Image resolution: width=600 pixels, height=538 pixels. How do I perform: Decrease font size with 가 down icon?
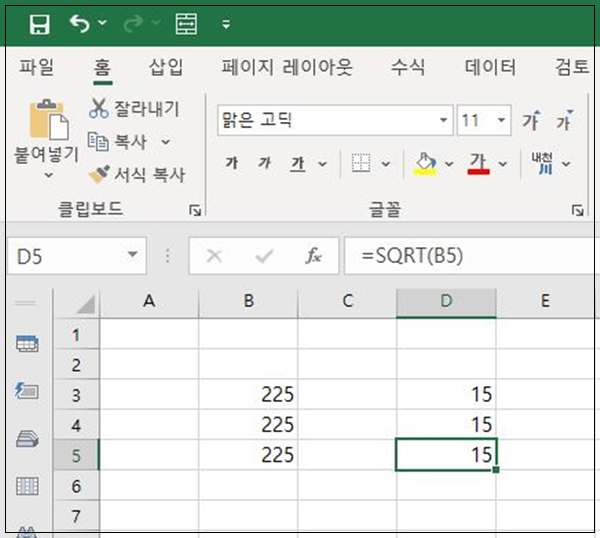coord(564,120)
